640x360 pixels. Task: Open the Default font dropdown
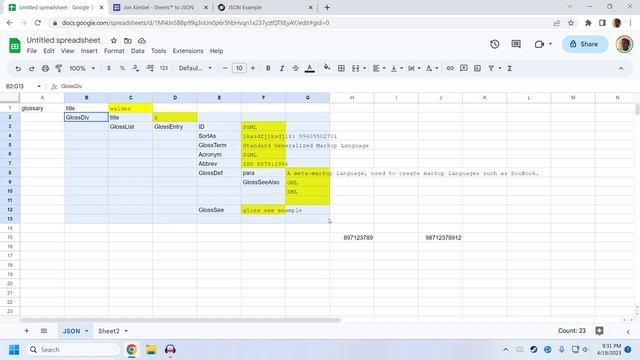click(x=195, y=69)
